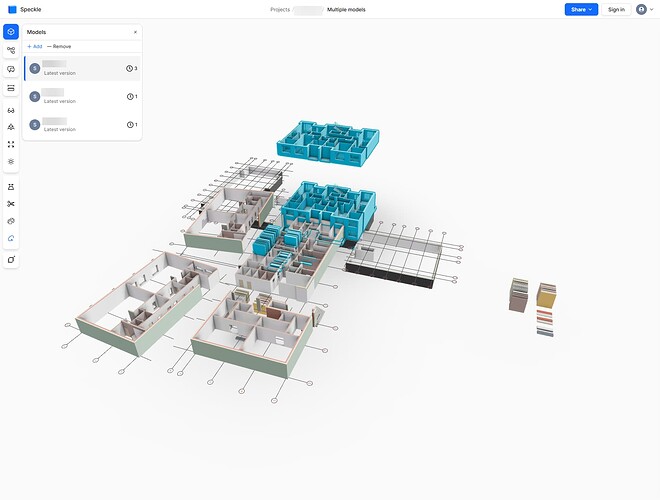Toggle the Explode model tool
The height and width of the screenshot is (500, 660).
(11, 221)
